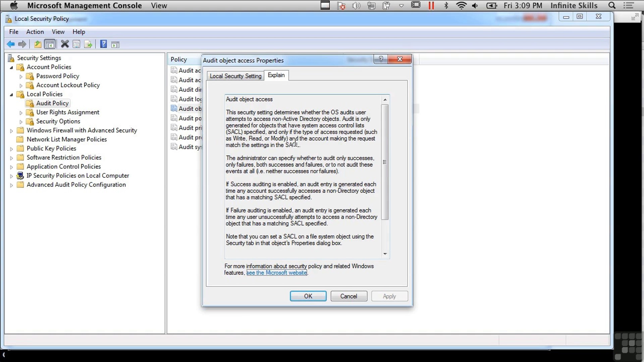The width and height of the screenshot is (644, 362).
Task: Select Network List Manager Policies
Action: pyautogui.click(x=67, y=139)
